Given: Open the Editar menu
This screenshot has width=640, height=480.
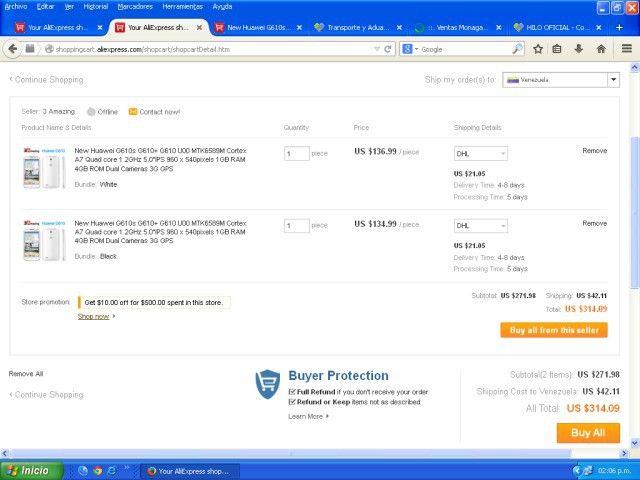Looking at the screenshot, I should click(45, 7).
